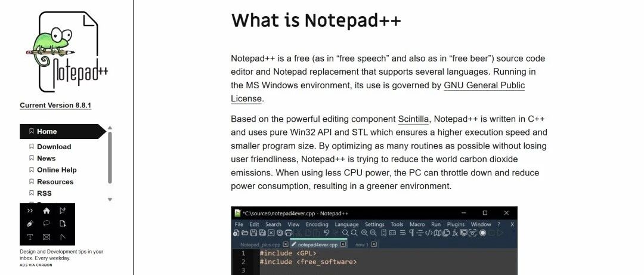644x275 pixels.
Task: Open Language menu in Notepad++ screenshot
Action: [346, 224]
